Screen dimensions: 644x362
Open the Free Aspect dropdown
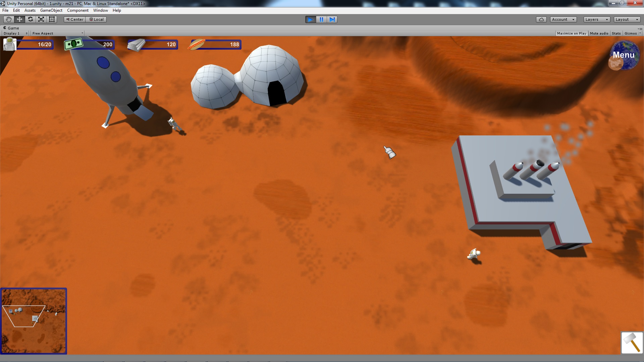click(57, 33)
